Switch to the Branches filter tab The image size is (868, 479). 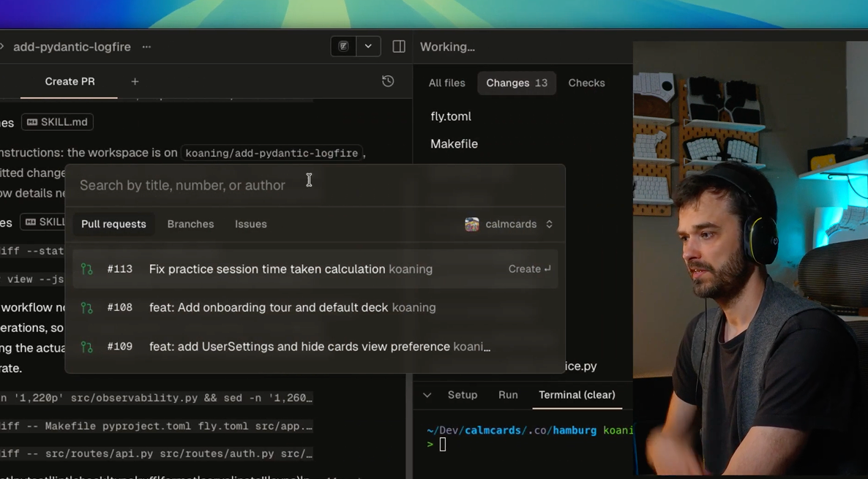(x=190, y=224)
